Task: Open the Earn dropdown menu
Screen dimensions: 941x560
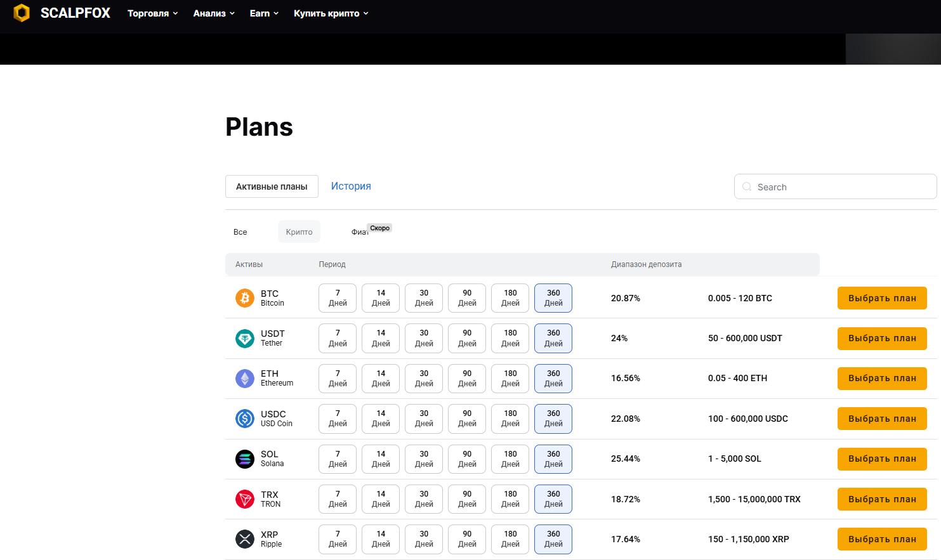Action: pos(264,13)
